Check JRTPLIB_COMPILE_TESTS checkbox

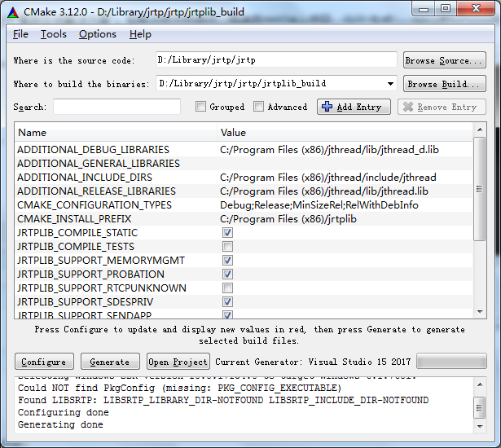[x=227, y=246]
